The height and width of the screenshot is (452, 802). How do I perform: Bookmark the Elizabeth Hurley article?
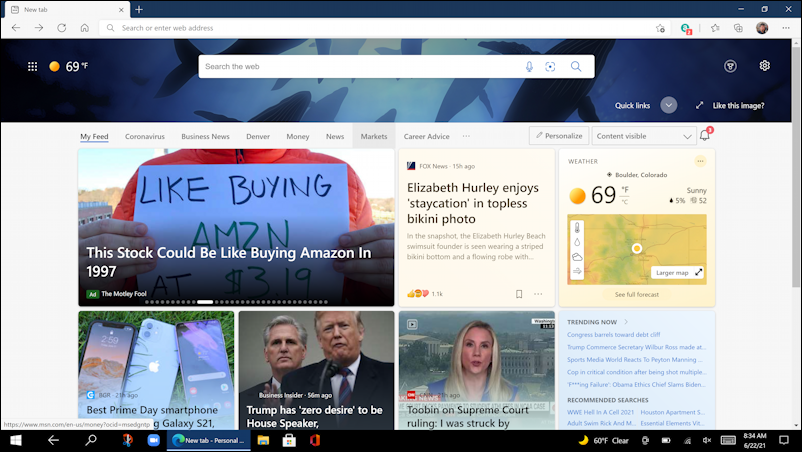click(x=519, y=294)
